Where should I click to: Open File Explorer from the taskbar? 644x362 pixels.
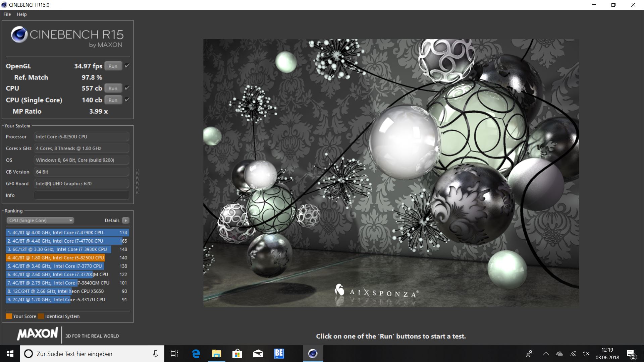(x=217, y=354)
